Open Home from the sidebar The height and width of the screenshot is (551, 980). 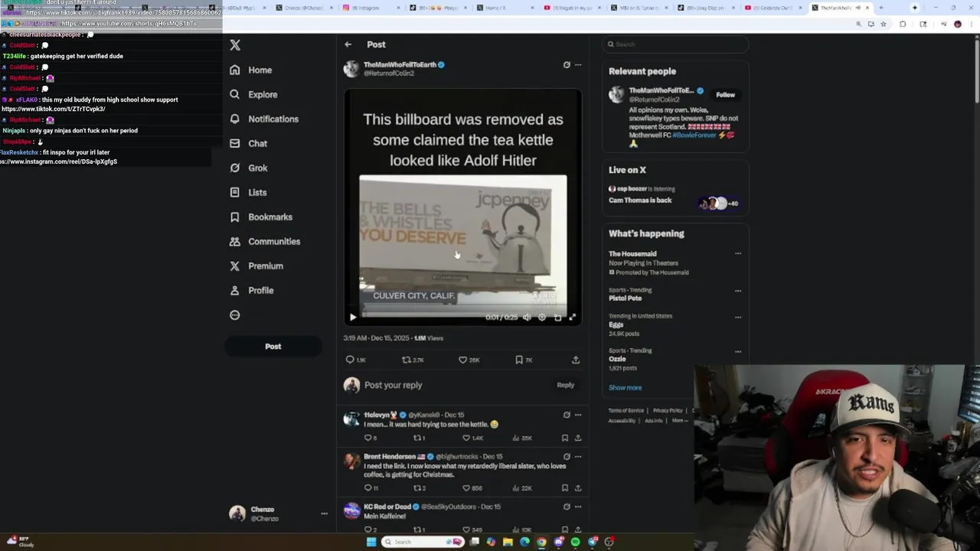[251, 70]
